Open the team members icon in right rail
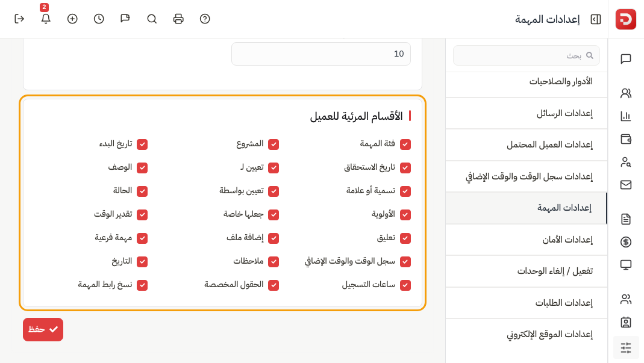644x363 pixels. click(x=626, y=299)
